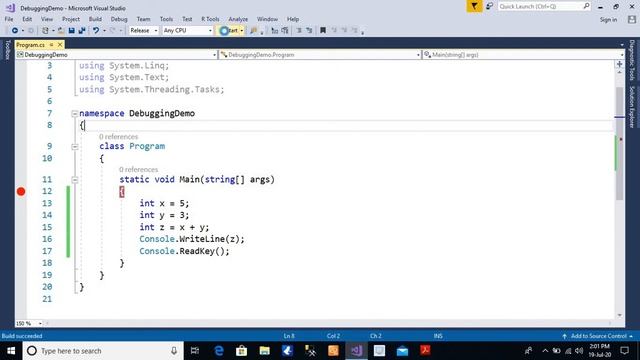Click the Sign in link

point(608,20)
